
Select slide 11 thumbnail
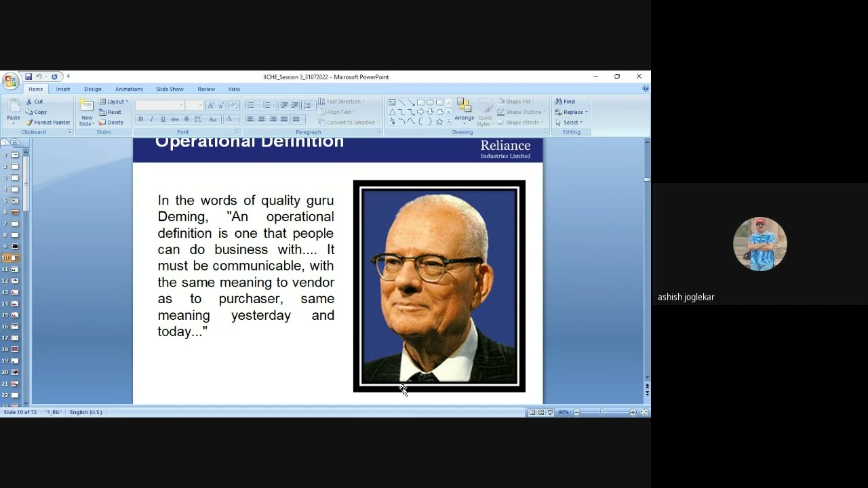(x=15, y=269)
